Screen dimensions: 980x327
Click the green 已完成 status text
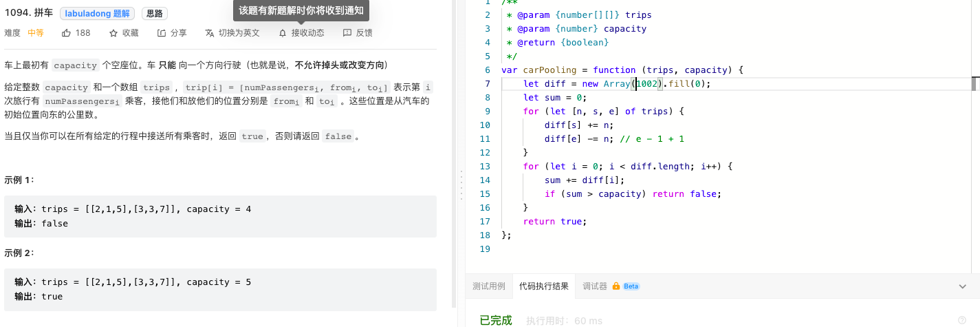pos(496,320)
